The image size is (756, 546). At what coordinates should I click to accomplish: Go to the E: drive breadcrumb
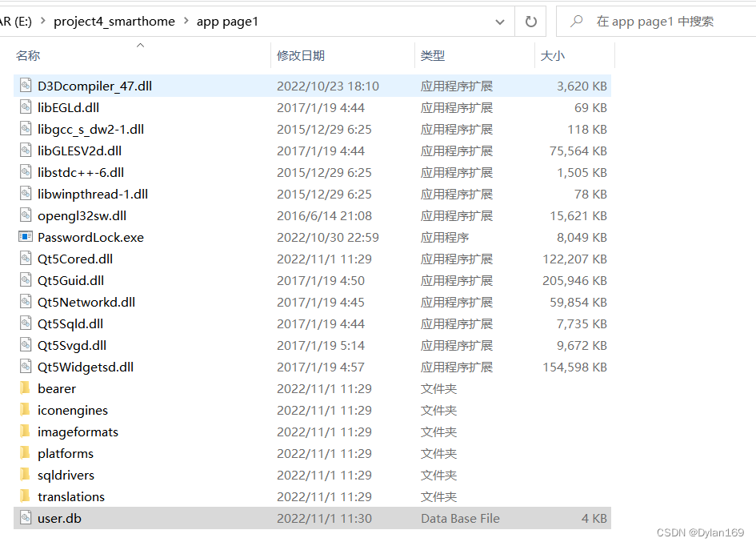click(16, 22)
